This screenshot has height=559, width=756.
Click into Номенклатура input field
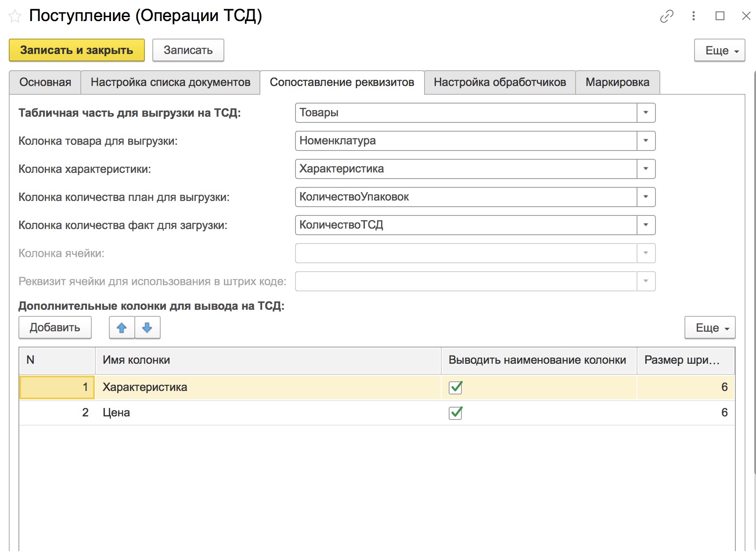point(466,141)
